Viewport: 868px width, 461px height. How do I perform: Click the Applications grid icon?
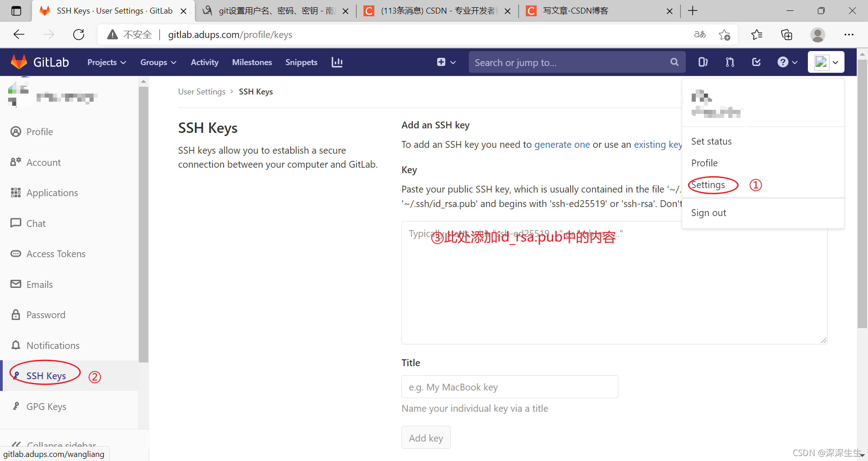16,193
